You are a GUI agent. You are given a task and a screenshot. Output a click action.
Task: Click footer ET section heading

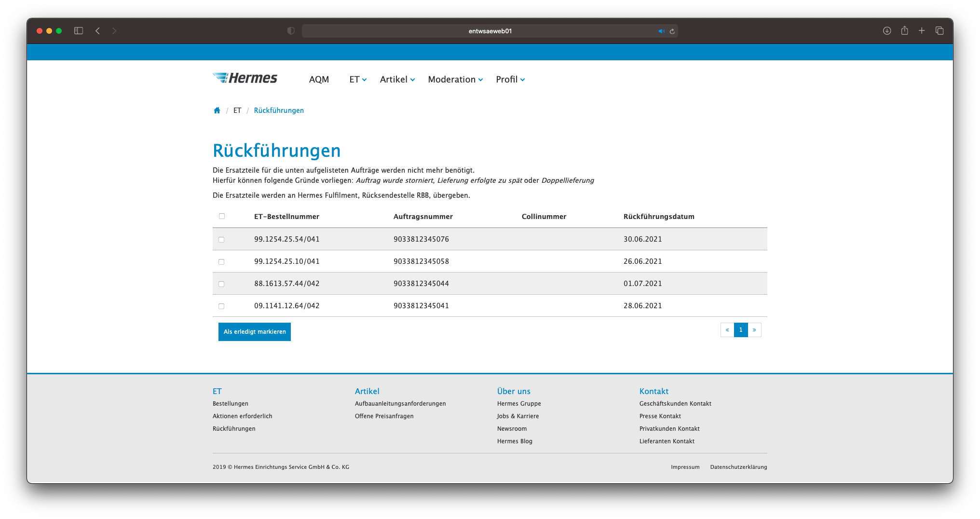click(217, 391)
